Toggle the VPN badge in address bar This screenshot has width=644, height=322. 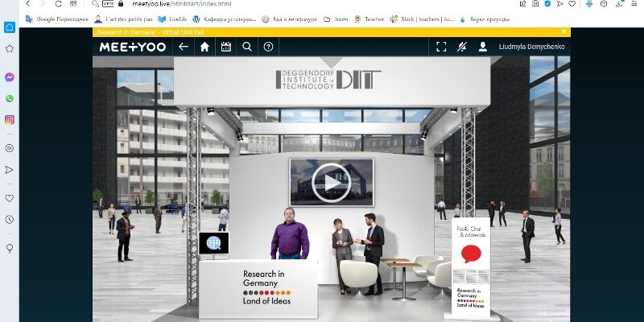pyautogui.click(x=108, y=4)
